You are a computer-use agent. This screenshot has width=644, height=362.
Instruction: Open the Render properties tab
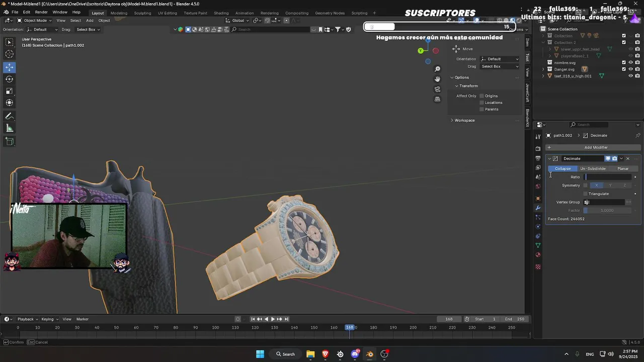pyautogui.click(x=538, y=149)
